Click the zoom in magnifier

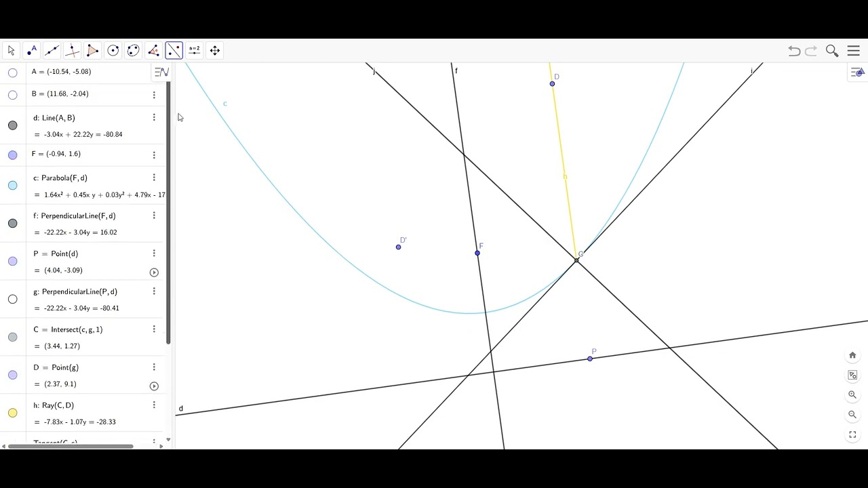click(x=852, y=394)
